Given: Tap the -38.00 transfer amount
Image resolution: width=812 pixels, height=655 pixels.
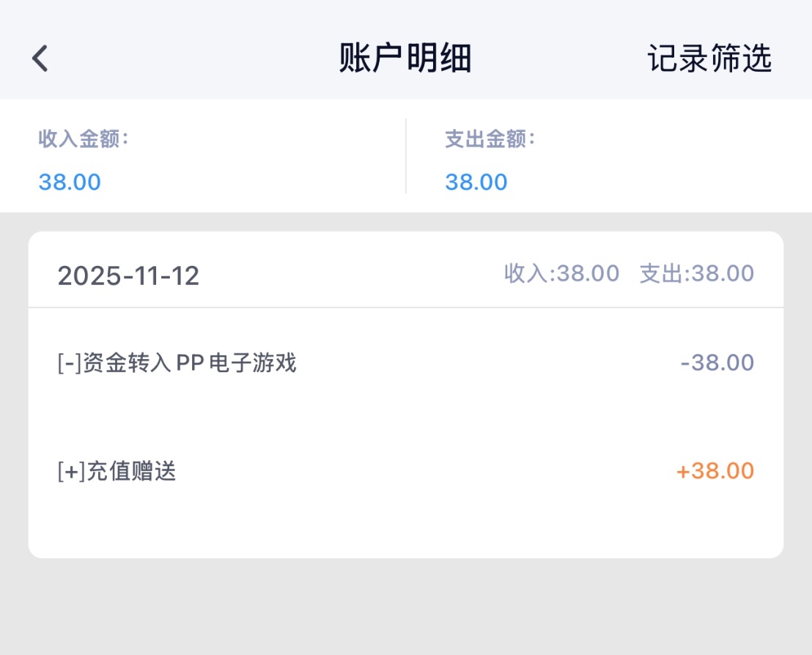Looking at the screenshot, I should pyautogui.click(x=717, y=363).
